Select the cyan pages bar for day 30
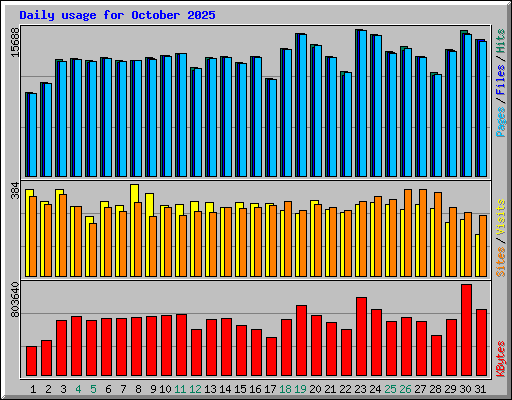 tap(468, 105)
